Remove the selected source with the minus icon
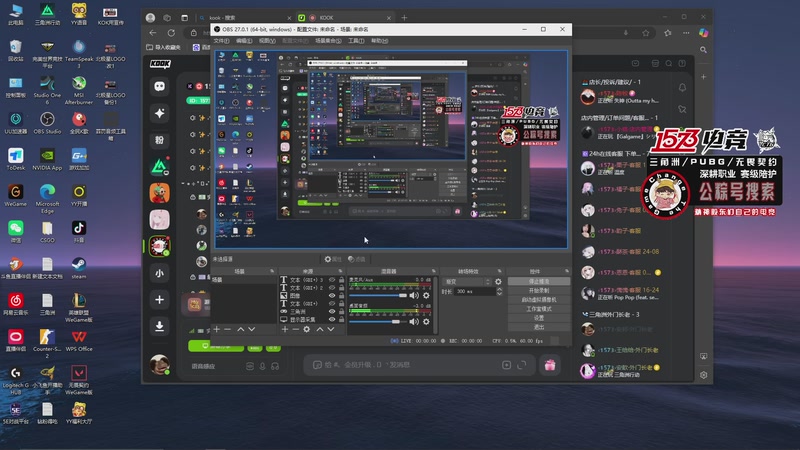The width and height of the screenshot is (800, 450). tap(295, 330)
